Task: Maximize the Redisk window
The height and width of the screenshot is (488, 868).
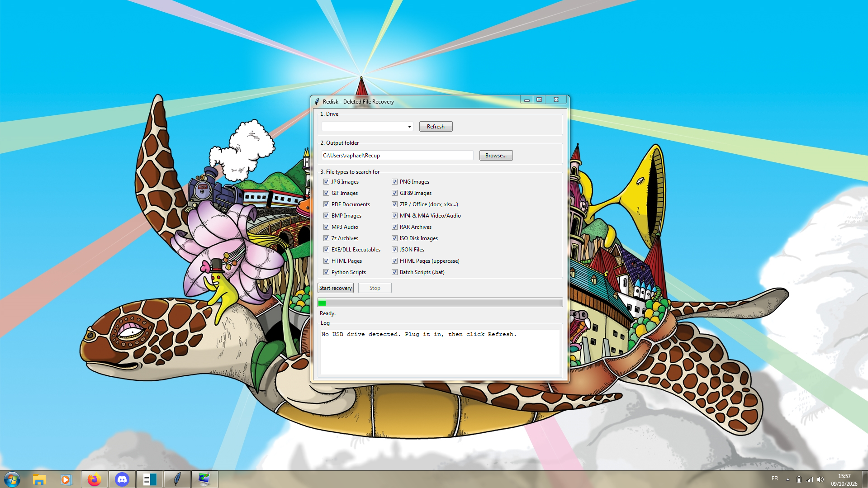Action: pyautogui.click(x=539, y=100)
